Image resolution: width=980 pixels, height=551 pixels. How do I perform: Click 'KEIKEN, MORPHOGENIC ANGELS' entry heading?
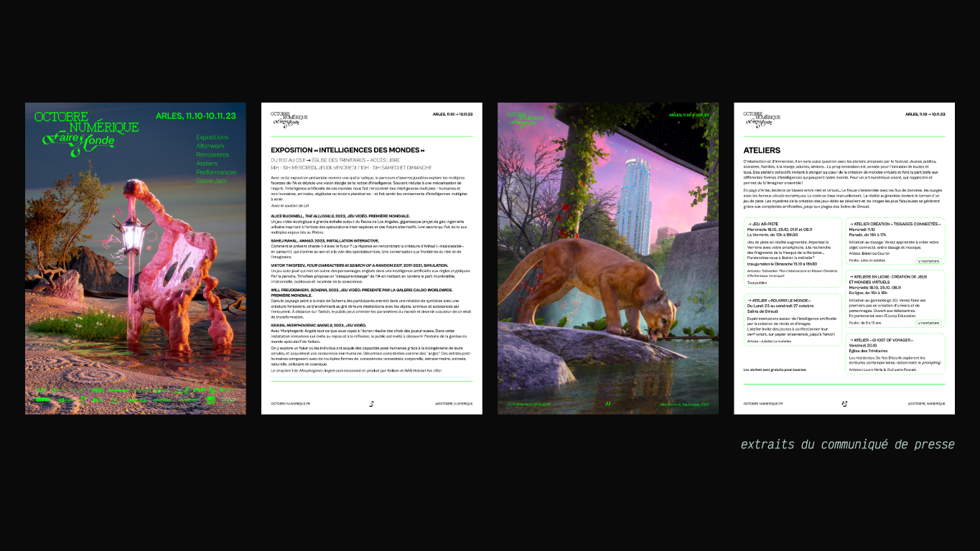(318, 325)
